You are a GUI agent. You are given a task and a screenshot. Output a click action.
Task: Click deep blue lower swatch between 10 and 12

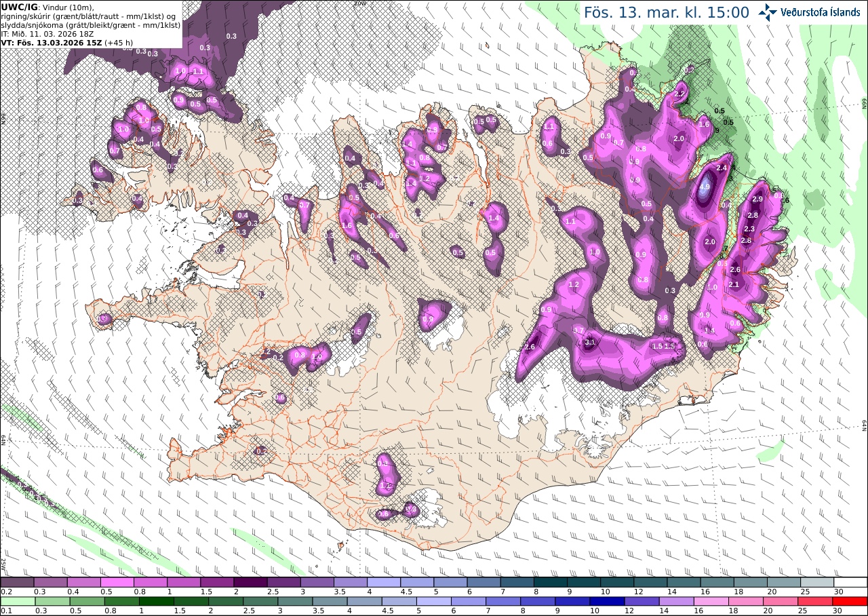click(608, 601)
